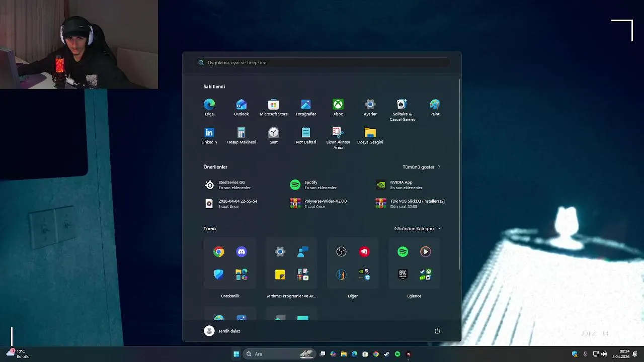
Task: Open Steam from the taskbar
Action: (386, 354)
